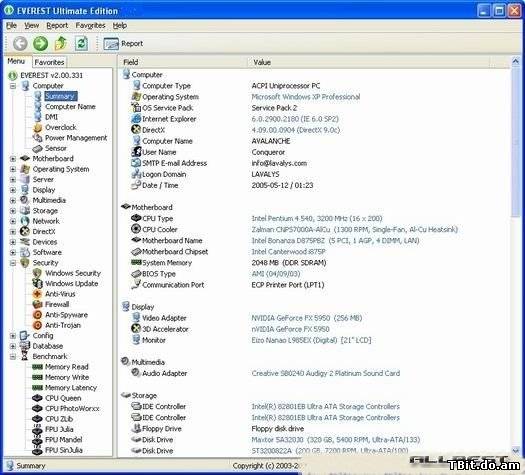Click the AVALANCHE computer name value

(x=271, y=141)
